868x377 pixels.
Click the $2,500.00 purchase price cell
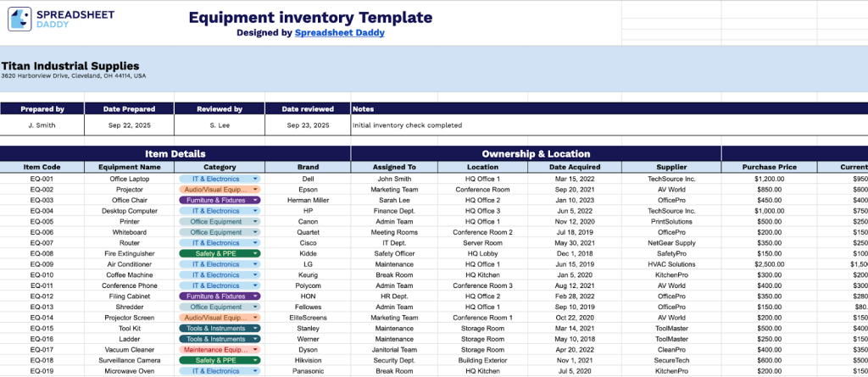click(769, 264)
